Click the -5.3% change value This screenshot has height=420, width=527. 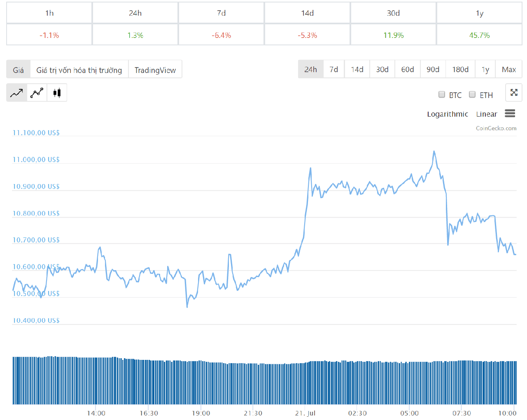[308, 35]
